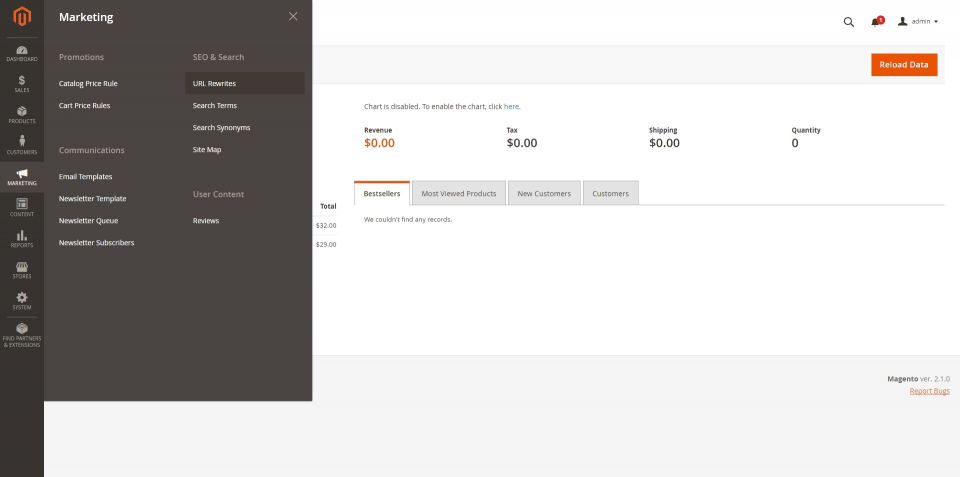Screen dimensions: 960x477
Task: Click the search magnifier icon
Action: [849, 21]
